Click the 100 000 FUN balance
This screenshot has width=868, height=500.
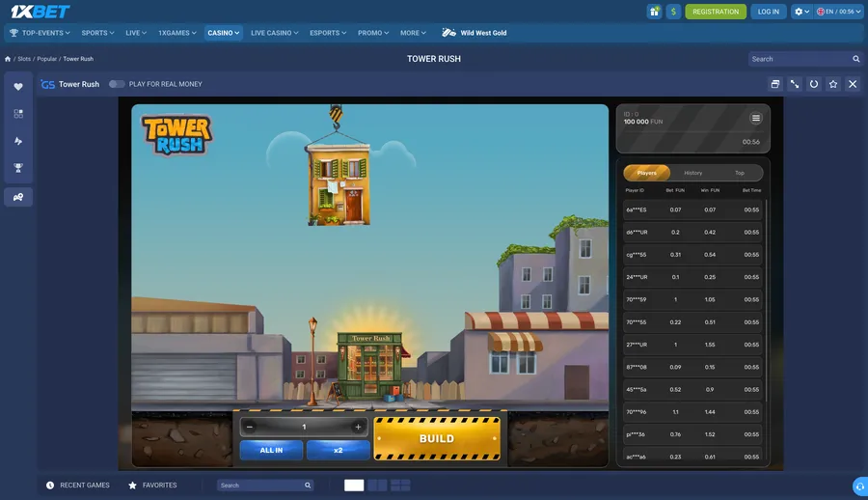pyautogui.click(x=642, y=122)
